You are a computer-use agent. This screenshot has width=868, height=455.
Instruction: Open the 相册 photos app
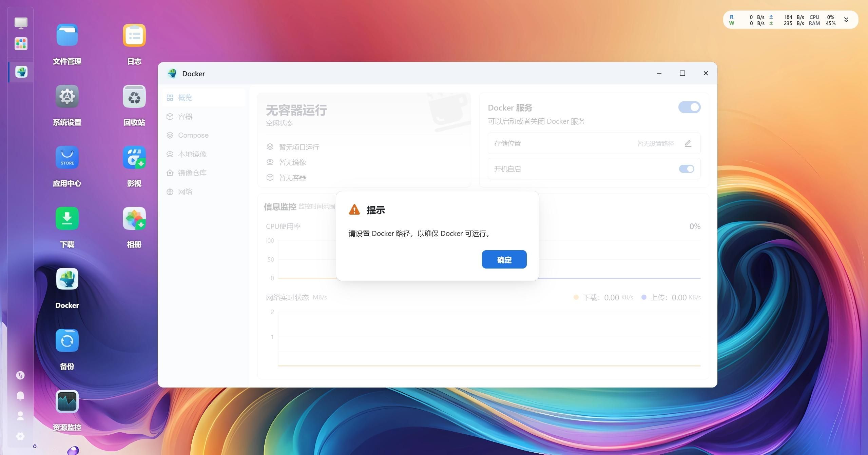click(134, 218)
